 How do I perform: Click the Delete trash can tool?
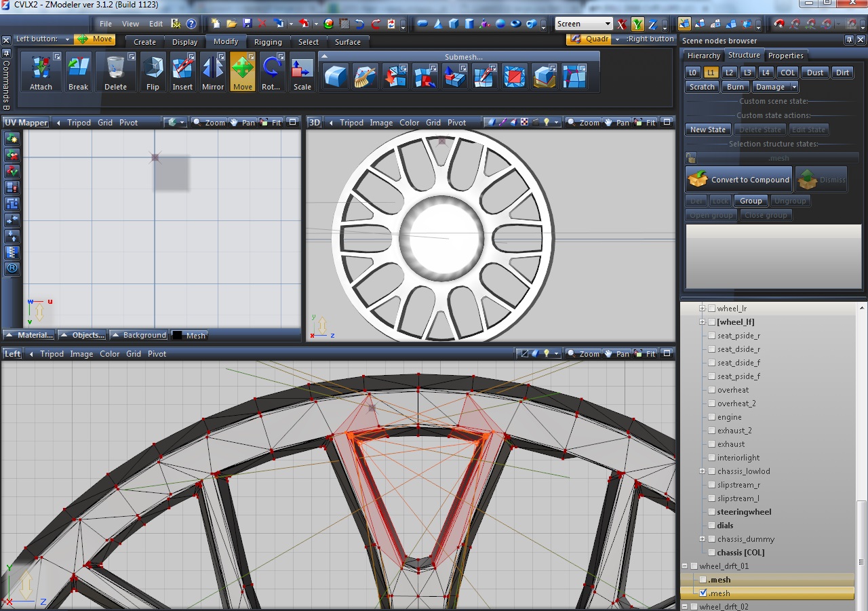point(116,72)
